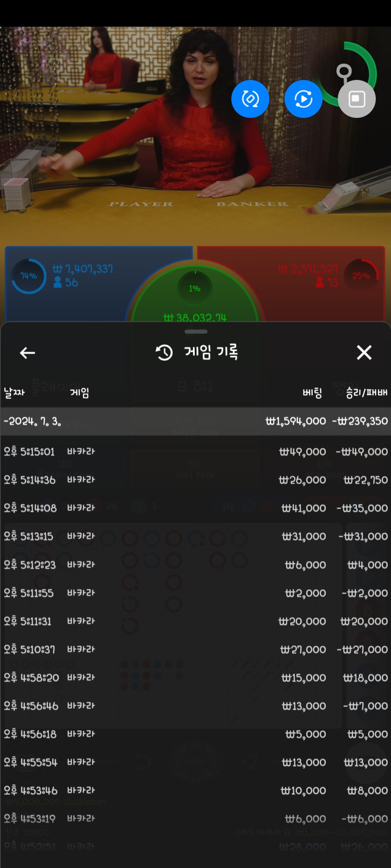Close the 게임 기록 panel with X
This screenshot has width=391, height=868.
point(364,352)
